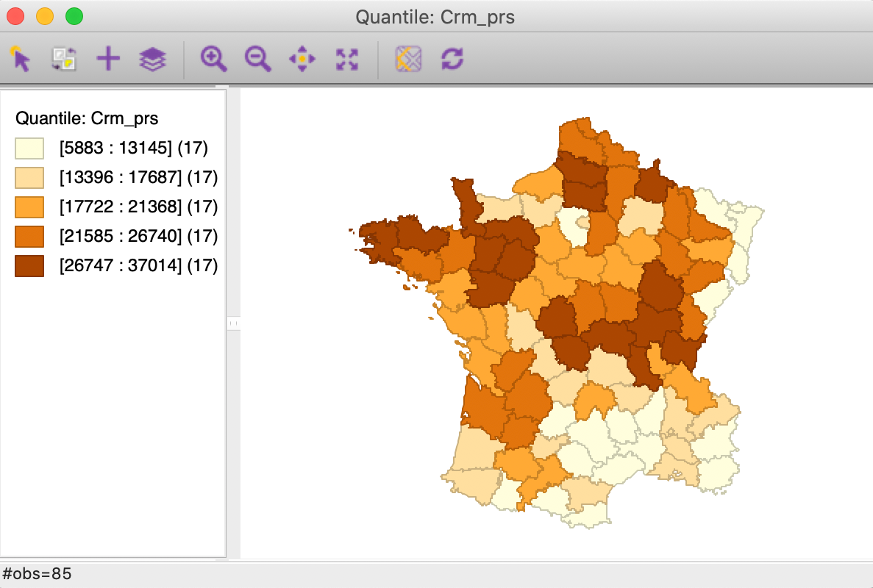Viewport: 873px width, 588px height.
Task: Select legend entry [26747 : 37014] (17)
Action: coord(138,266)
